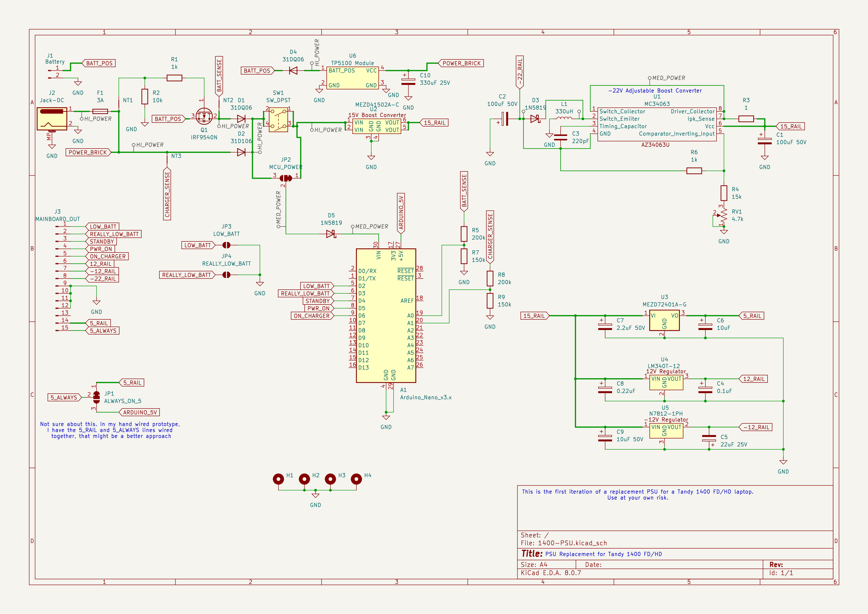This screenshot has width=868, height=614.
Task: Click the 5_ALWAYS label on J3 connector
Action: (103, 331)
